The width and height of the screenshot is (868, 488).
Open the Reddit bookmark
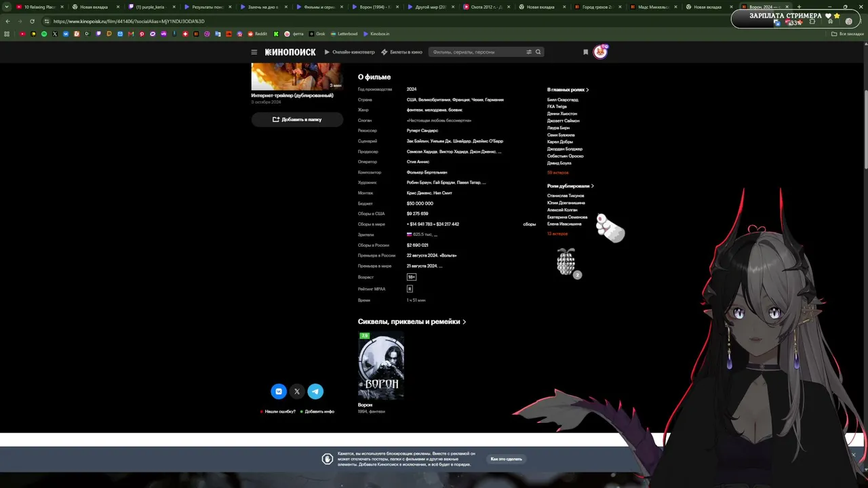pyautogui.click(x=258, y=34)
